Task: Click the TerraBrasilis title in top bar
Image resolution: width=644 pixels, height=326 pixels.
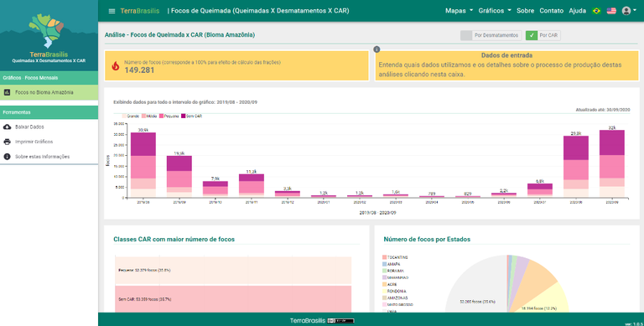Action: coord(140,11)
